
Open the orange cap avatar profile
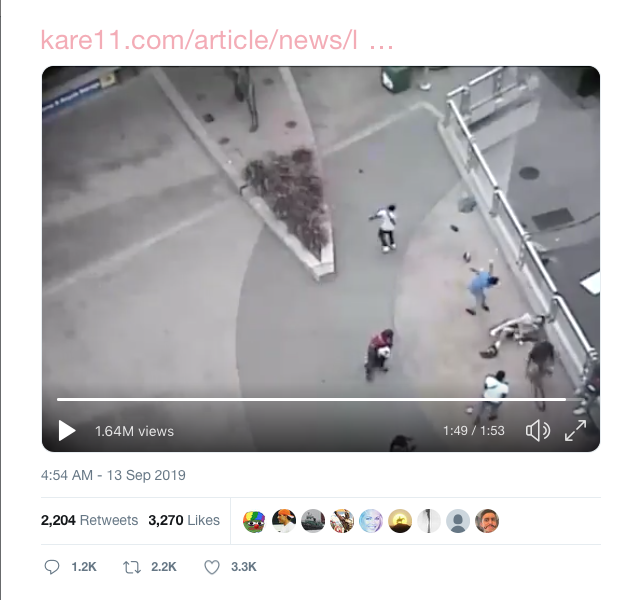point(284,521)
